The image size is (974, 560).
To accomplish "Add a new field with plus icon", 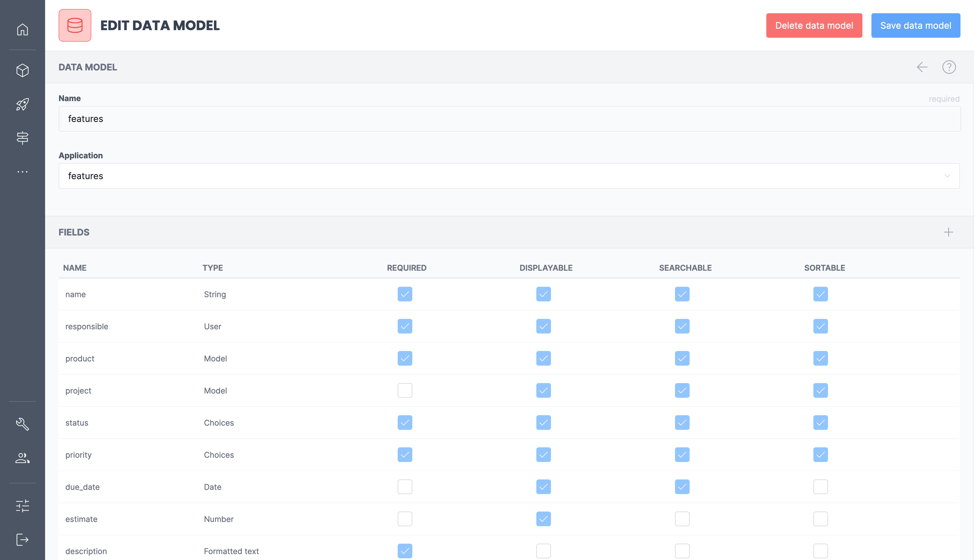I will click(948, 232).
